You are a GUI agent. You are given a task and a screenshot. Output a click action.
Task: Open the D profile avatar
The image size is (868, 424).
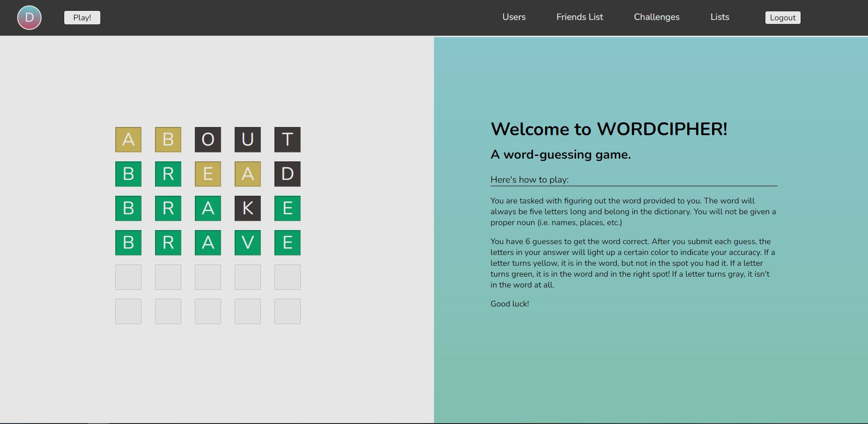coord(29,18)
